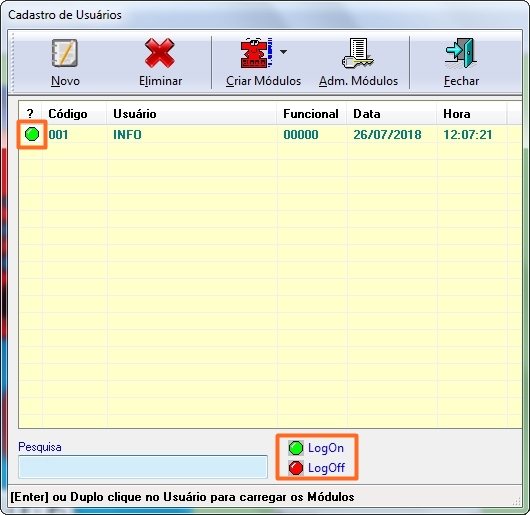This screenshot has width=530, height=515.
Task: Click the red X Eliminar icon
Action: click(160, 53)
